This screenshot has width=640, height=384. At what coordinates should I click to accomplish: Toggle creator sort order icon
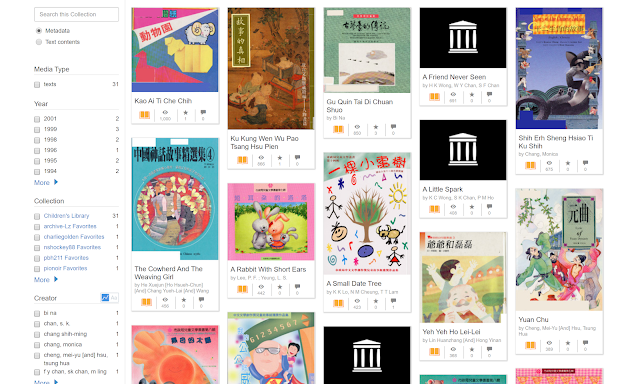click(x=109, y=297)
